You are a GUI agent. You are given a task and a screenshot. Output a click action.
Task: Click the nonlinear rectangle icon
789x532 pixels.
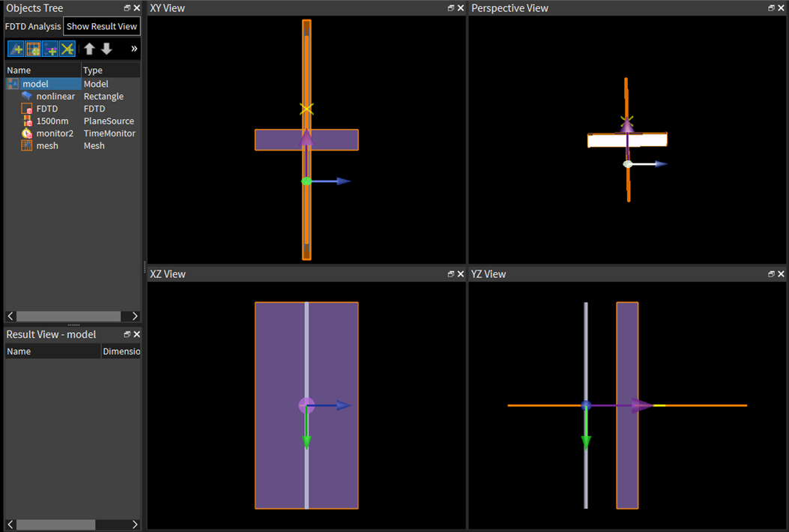(27, 96)
